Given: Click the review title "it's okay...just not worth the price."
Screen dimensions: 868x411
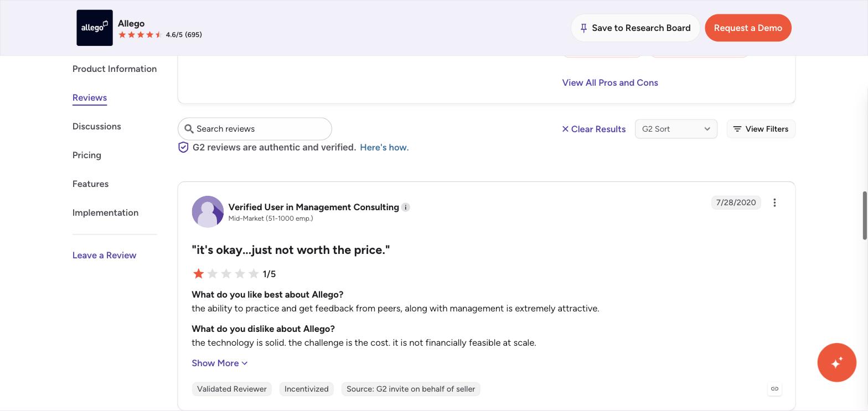Looking at the screenshot, I should [x=291, y=249].
